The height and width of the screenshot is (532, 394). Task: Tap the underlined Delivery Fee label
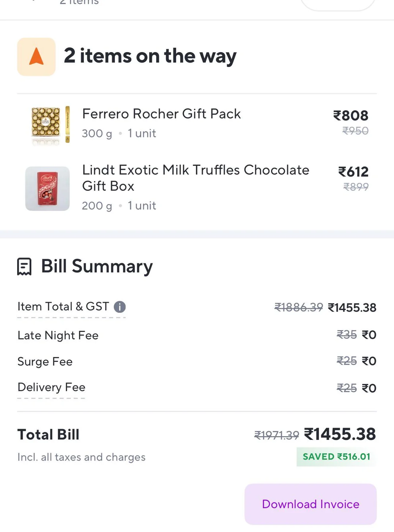(51, 387)
